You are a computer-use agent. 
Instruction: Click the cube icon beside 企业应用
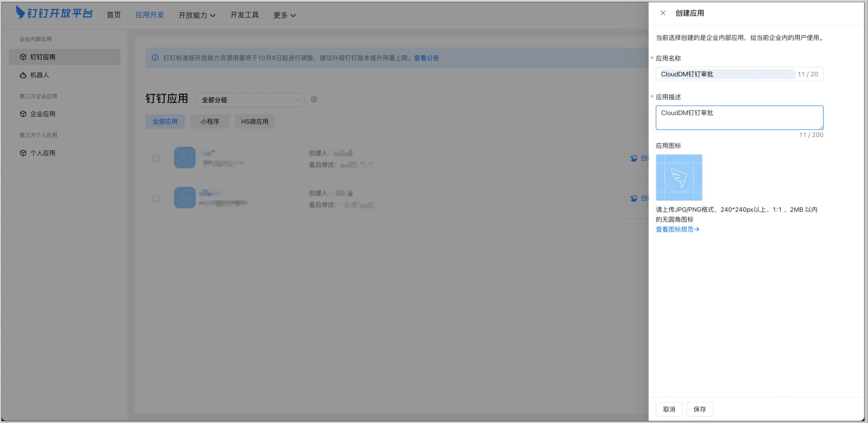(x=23, y=114)
